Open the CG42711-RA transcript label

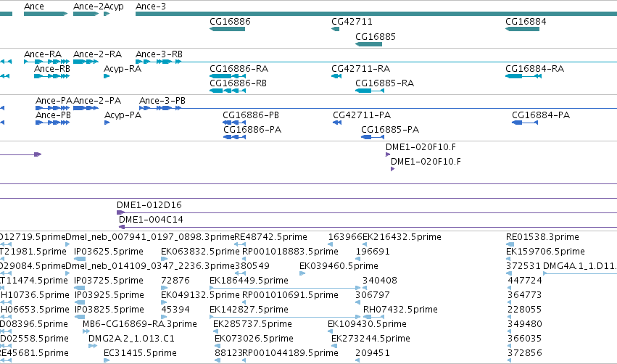[361, 69]
